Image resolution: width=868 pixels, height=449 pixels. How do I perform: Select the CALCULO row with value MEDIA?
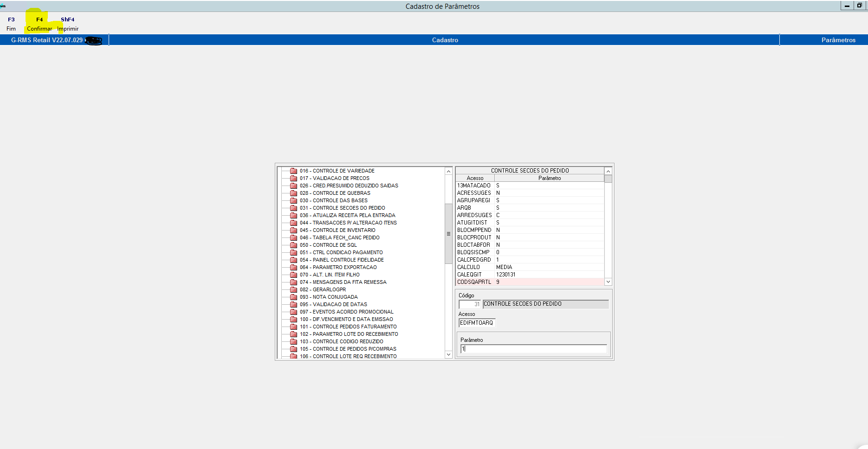pyautogui.click(x=530, y=267)
